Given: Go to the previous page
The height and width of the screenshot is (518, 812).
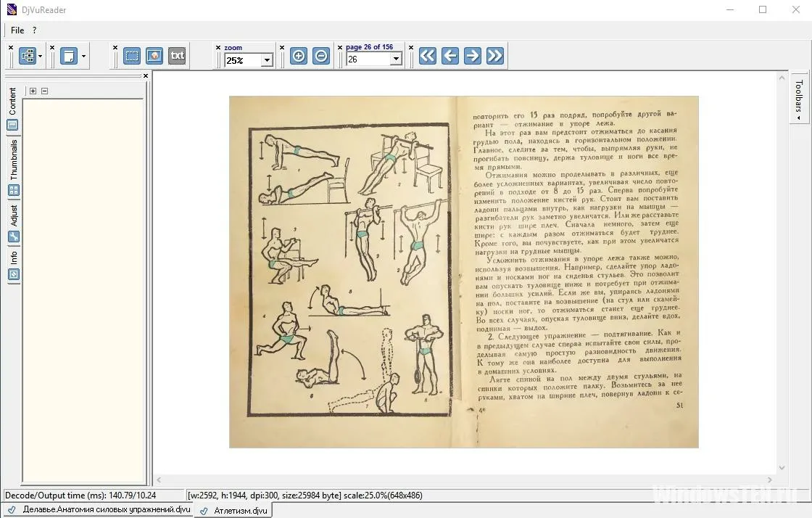Looking at the screenshot, I should [x=450, y=56].
